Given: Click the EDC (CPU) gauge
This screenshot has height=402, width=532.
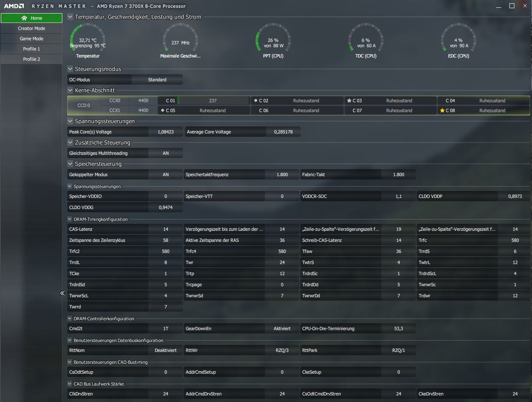Looking at the screenshot, I should tap(459, 41).
